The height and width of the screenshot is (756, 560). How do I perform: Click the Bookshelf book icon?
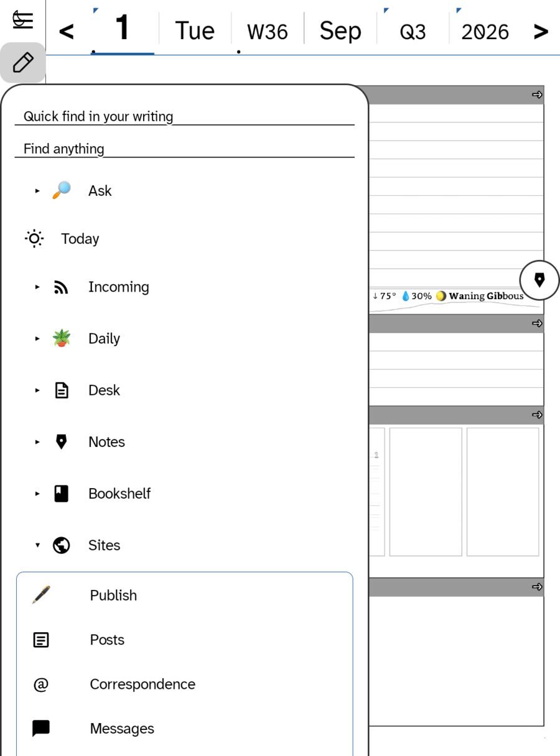(x=61, y=494)
